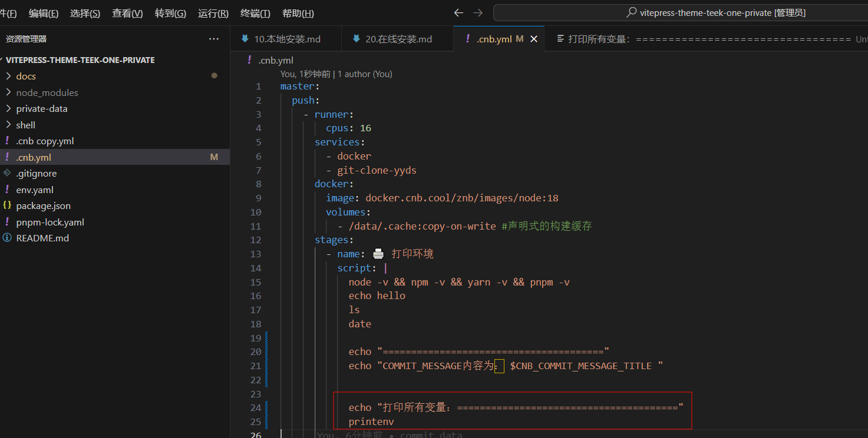Click the 'You, 1秒钟前' blame lens

point(306,74)
